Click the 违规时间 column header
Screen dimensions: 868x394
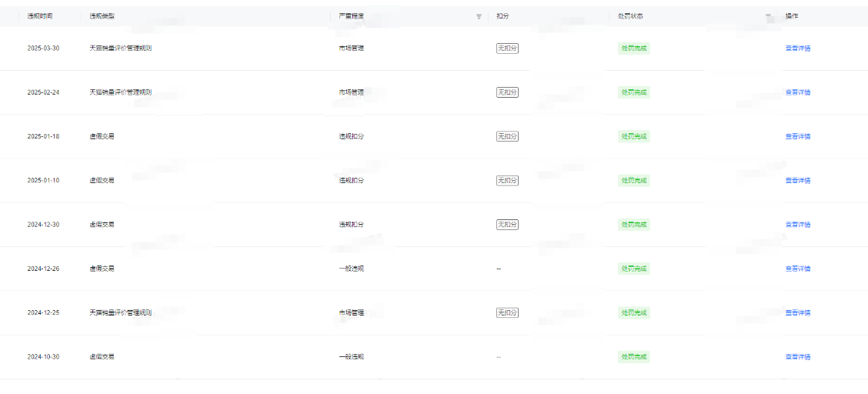(40, 16)
